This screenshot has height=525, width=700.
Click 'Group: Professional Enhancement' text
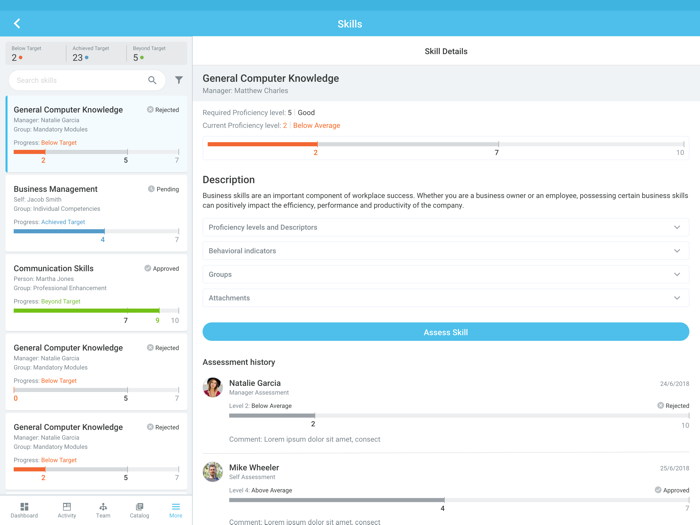(60, 288)
